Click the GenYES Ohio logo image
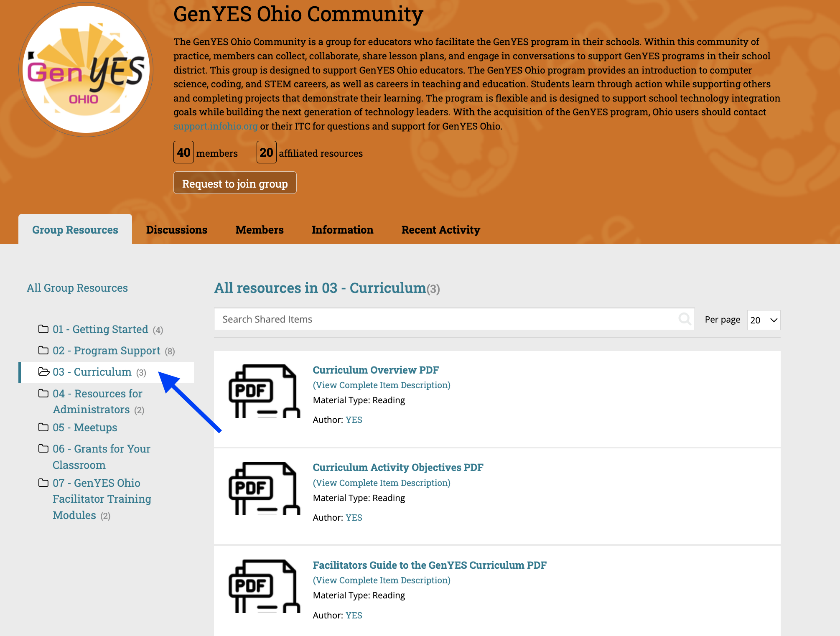The image size is (840, 636). [86, 69]
